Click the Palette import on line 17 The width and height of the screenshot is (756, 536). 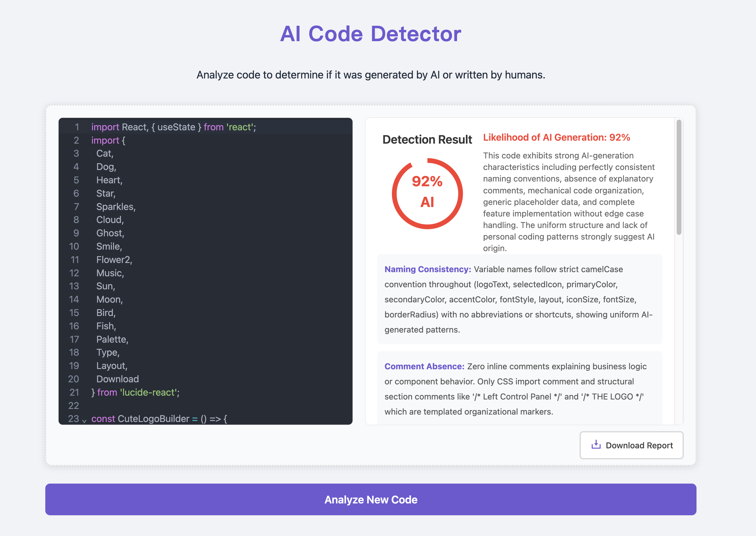point(112,339)
